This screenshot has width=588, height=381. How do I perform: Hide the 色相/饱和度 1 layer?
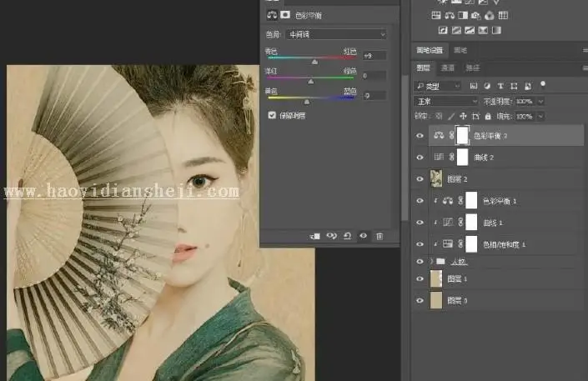click(420, 244)
